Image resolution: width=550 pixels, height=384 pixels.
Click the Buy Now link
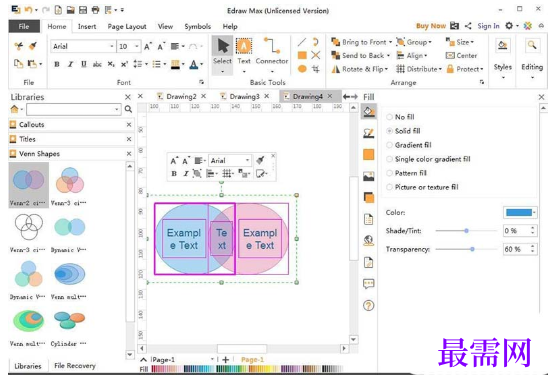tap(431, 26)
